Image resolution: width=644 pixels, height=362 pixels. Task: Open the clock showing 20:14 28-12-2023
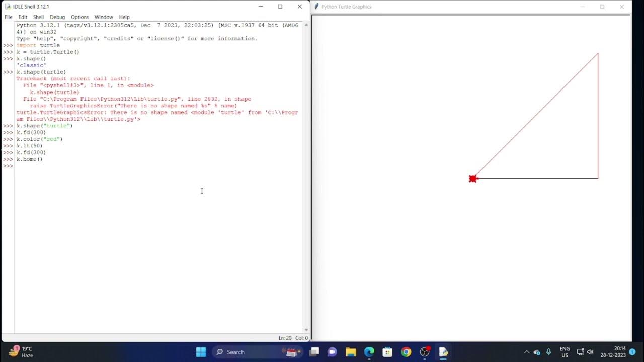click(x=613, y=352)
